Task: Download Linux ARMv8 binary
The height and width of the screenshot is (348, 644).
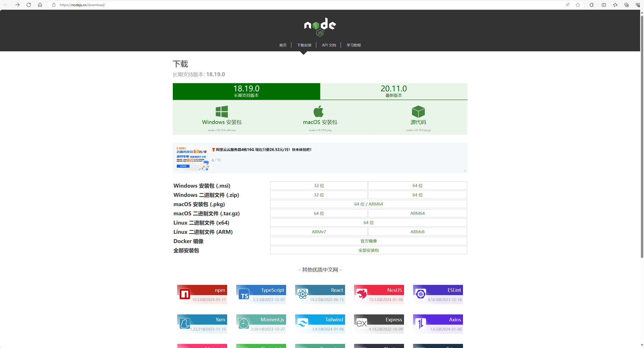Action: 418,232
